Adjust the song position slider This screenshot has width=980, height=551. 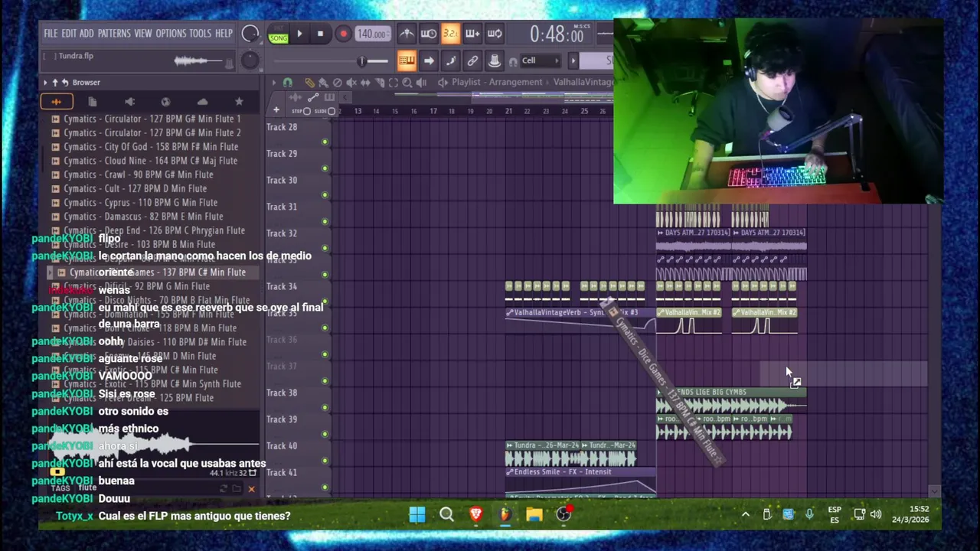pos(363,60)
